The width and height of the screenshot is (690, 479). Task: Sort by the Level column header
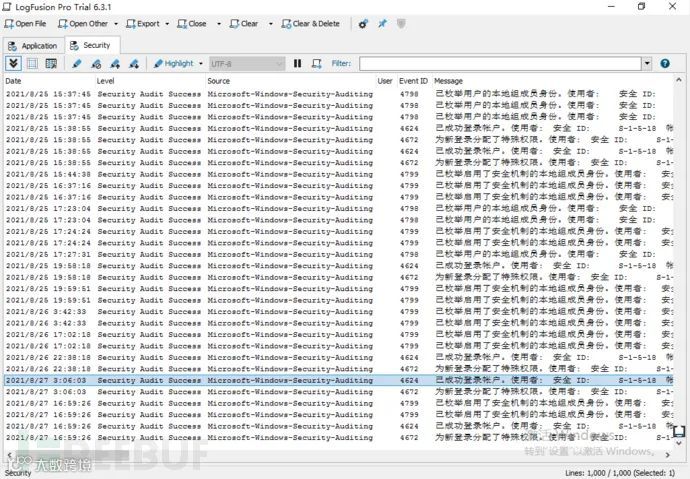pyautogui.click(x=150, y=81)
